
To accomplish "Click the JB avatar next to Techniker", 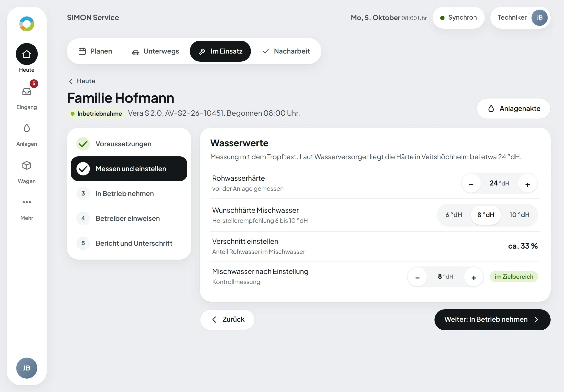I will click(x=539, y=18).
